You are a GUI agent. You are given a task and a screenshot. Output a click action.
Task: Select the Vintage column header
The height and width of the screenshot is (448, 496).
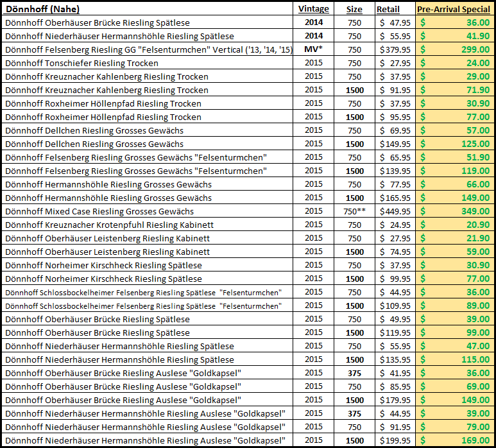tap(314, 9)
